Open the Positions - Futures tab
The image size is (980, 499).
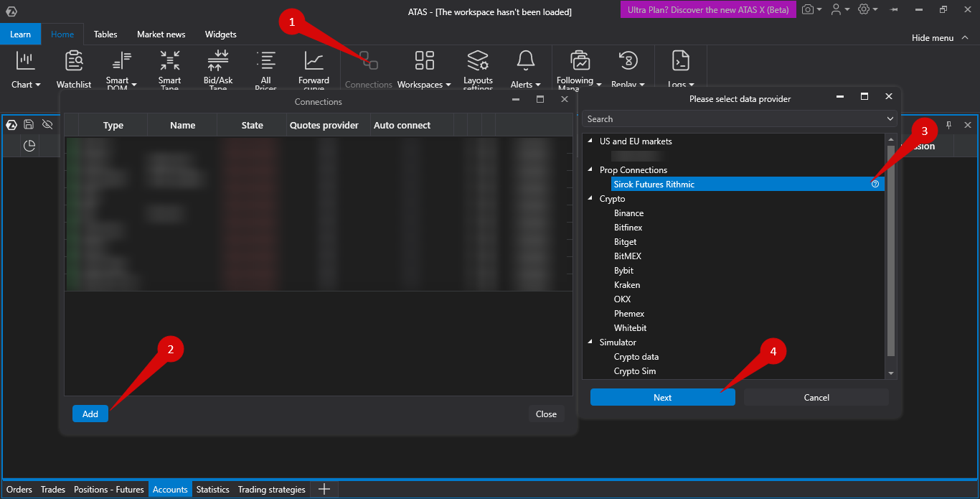(x=109, y=490)
